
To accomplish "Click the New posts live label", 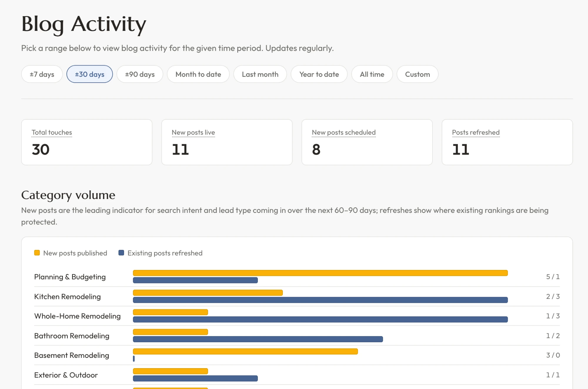I will click(193, 133).
